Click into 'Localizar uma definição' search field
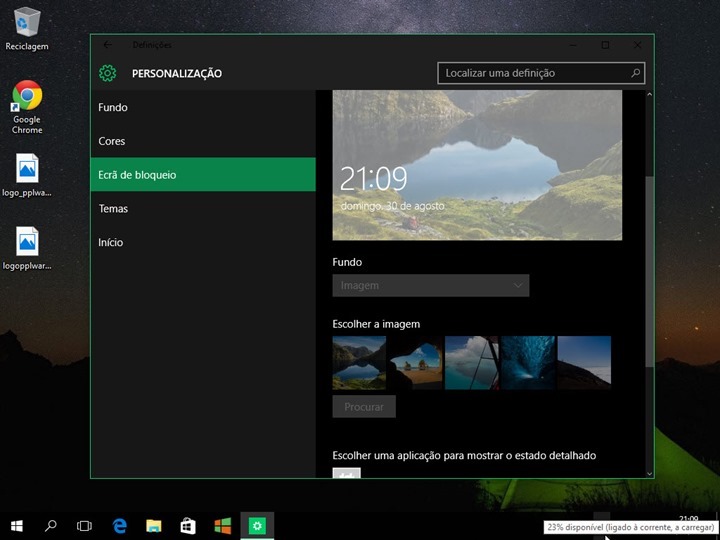The height and width of the screenshot is (540, 720). coord(541,73)
